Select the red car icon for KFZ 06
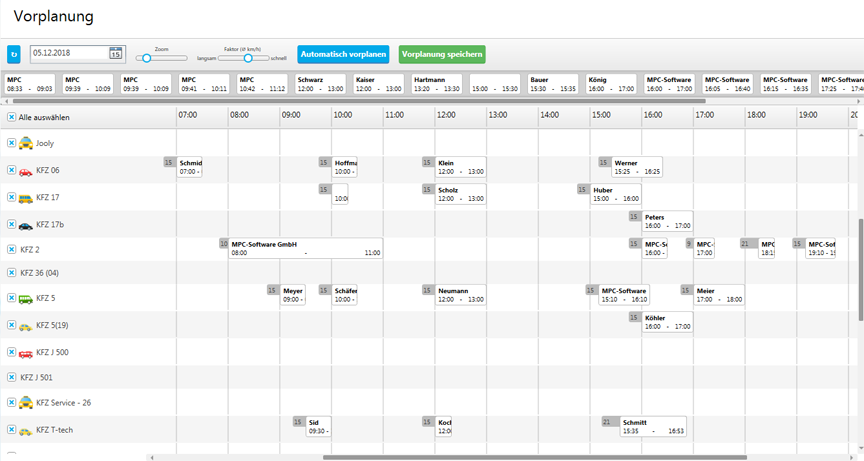The height and width of the screenshot is (461, 864). pos(26,171)
